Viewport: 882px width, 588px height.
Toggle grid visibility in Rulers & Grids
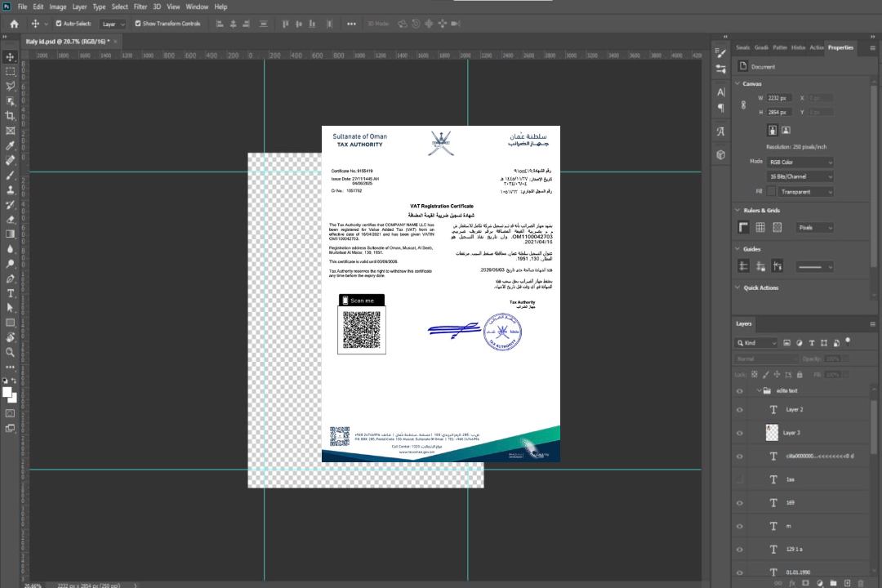tap(760, 227)
